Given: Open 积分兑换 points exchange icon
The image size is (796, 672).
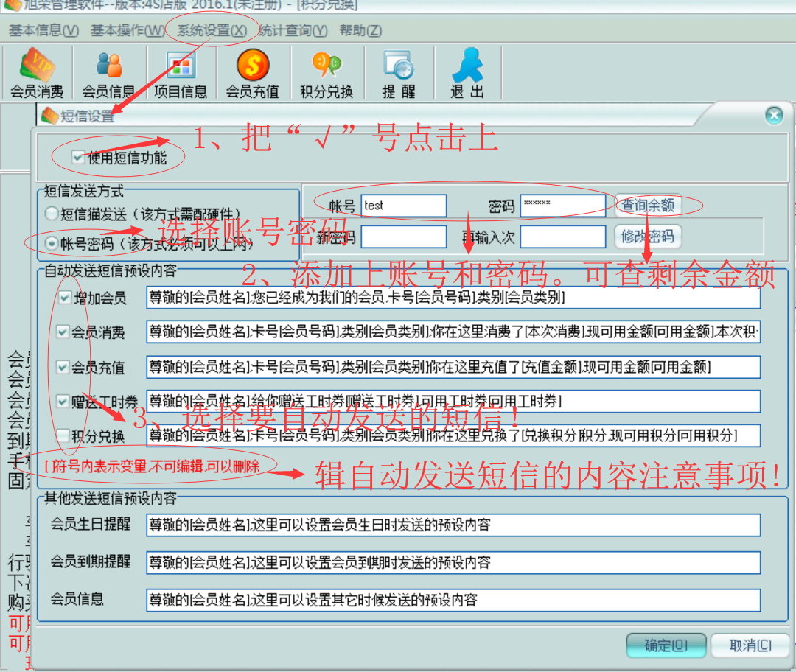Looking at the screenshot, I should pyautogui.click(x=327, y=73).
